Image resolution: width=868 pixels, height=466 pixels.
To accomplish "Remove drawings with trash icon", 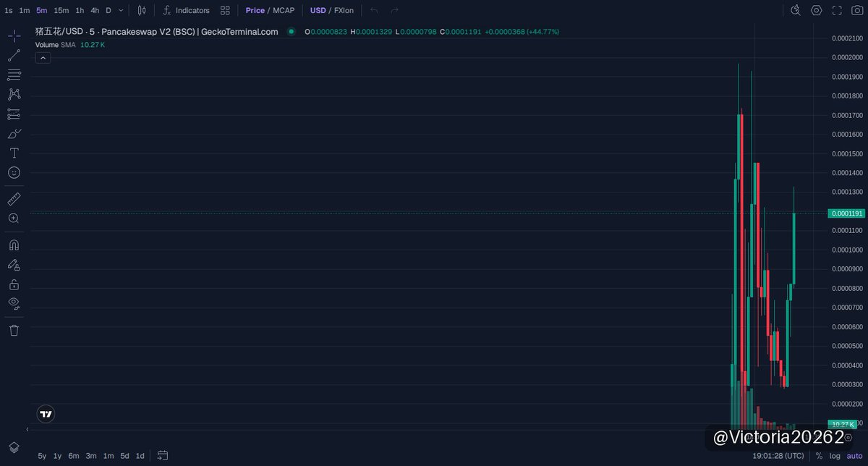I will [x=14, y=330].
